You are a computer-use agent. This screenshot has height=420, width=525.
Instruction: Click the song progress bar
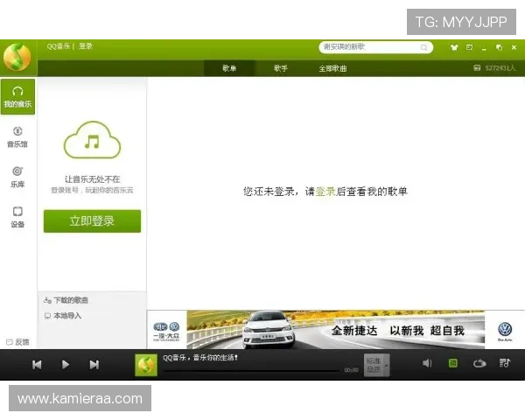250,370
